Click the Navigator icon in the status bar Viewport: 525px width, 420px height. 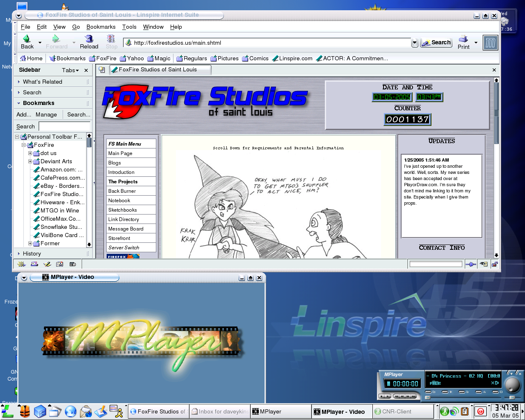coord(22,264)
